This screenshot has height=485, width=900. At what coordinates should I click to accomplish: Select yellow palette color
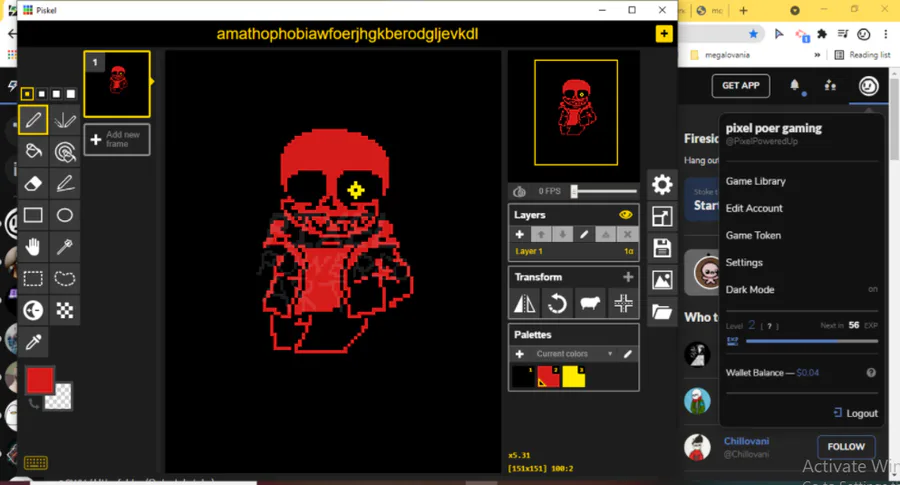click(573, 377)
